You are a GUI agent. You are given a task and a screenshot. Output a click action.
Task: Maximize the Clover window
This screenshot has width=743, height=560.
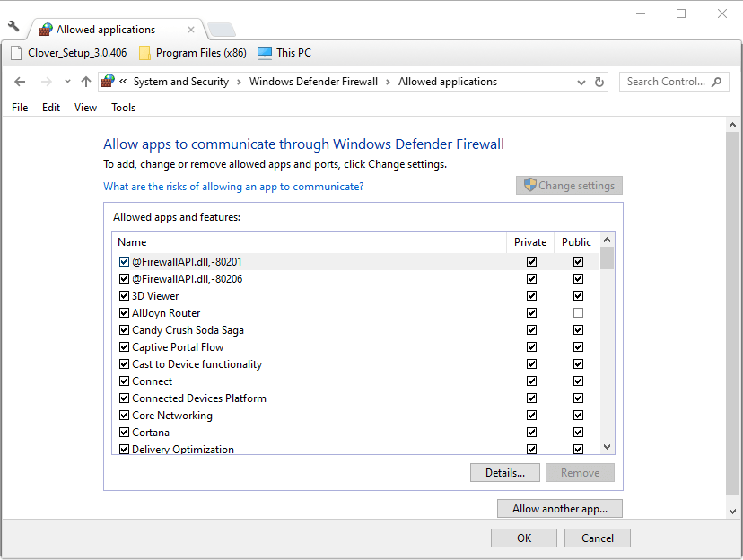[x=681, y=13]
